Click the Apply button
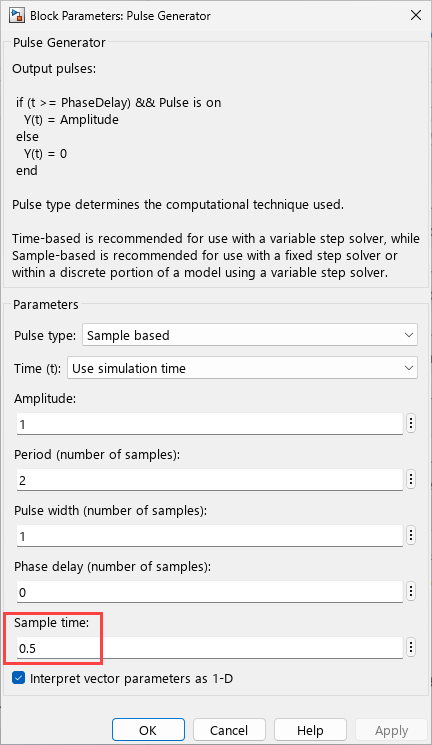The height and width of the screenshot is (745, 432). [391, 730]
